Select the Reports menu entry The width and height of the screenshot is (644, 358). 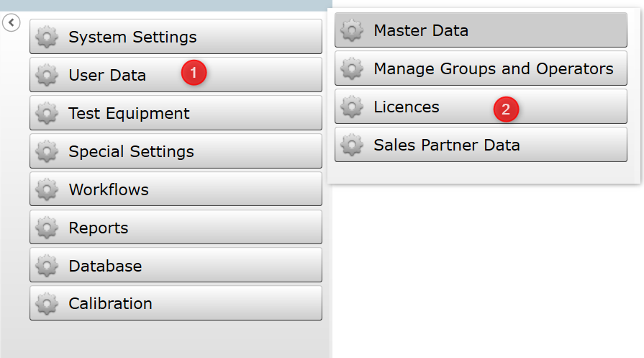(176, 228)
